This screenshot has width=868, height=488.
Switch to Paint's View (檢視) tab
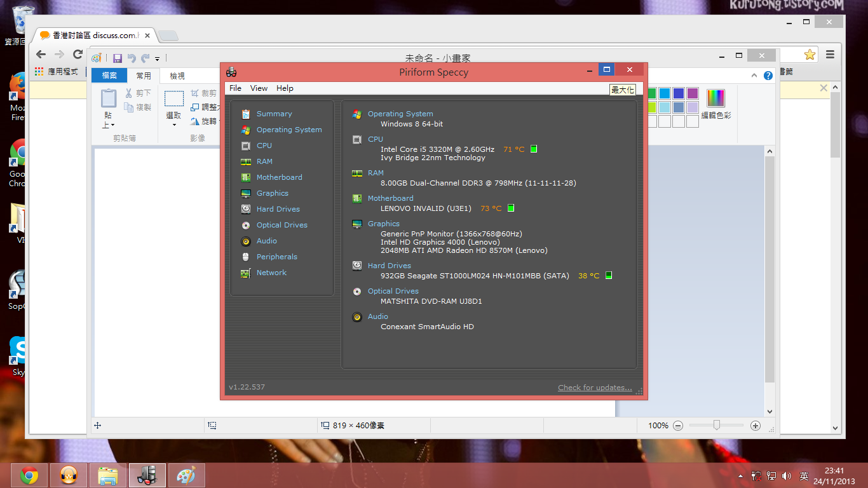coord(177,76)
